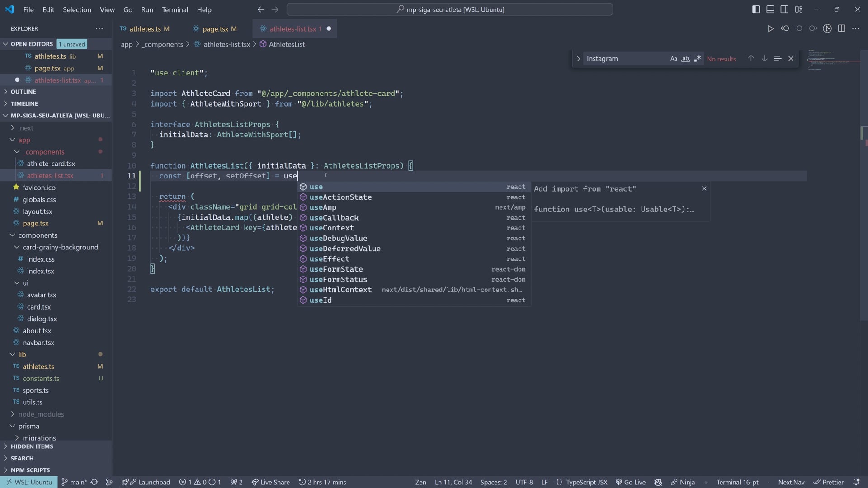Toggle primary sidebar layout icon
The height and width of the screenshot is (488, 868).
pyautogui.click(x=756, y=9)
